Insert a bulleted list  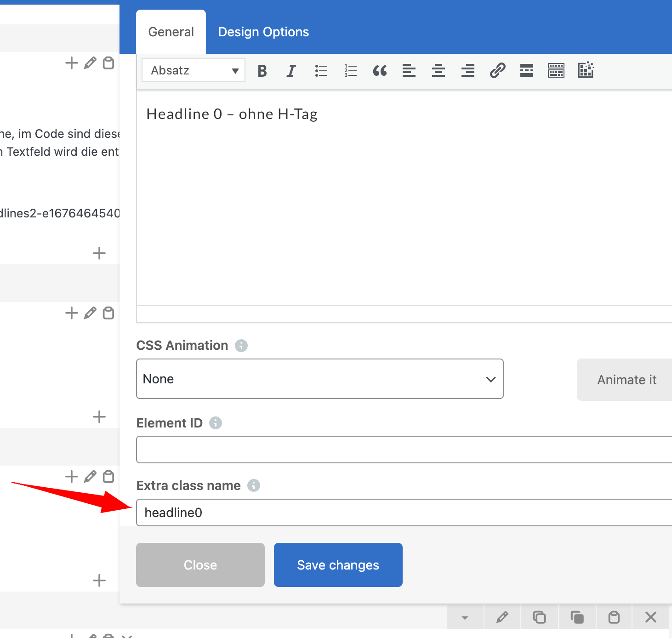(321, 71)
